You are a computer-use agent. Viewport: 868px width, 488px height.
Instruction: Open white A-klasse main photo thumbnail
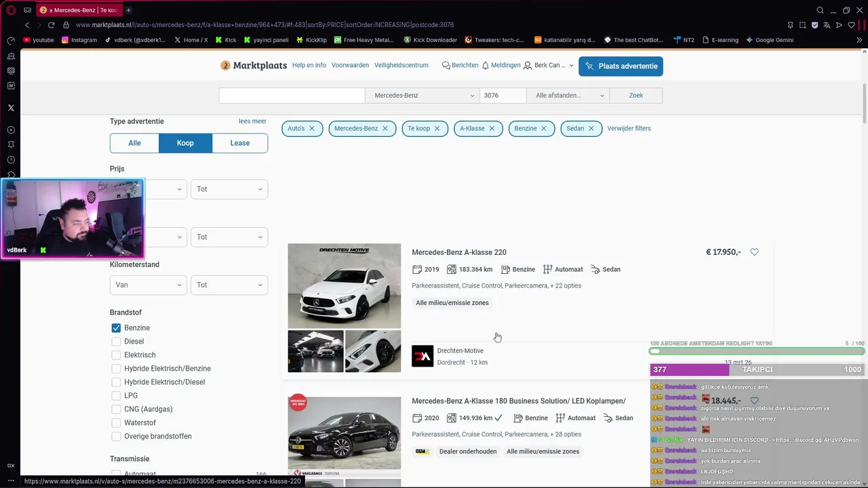pos(344,286)
